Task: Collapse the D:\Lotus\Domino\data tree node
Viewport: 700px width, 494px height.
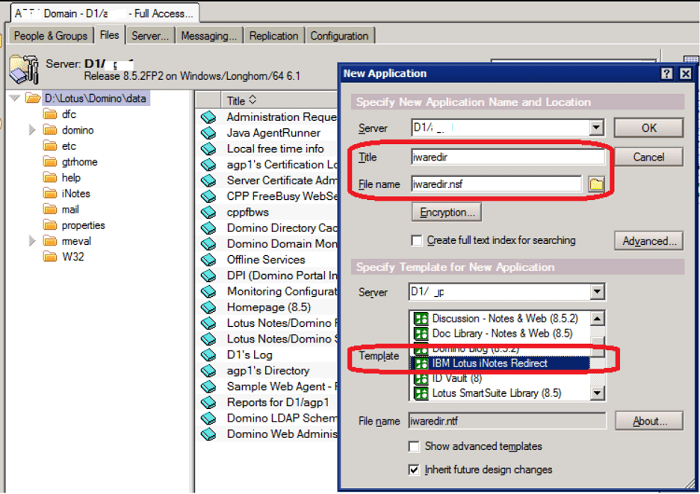Action: pyautogui.click(x=15, y=98)
